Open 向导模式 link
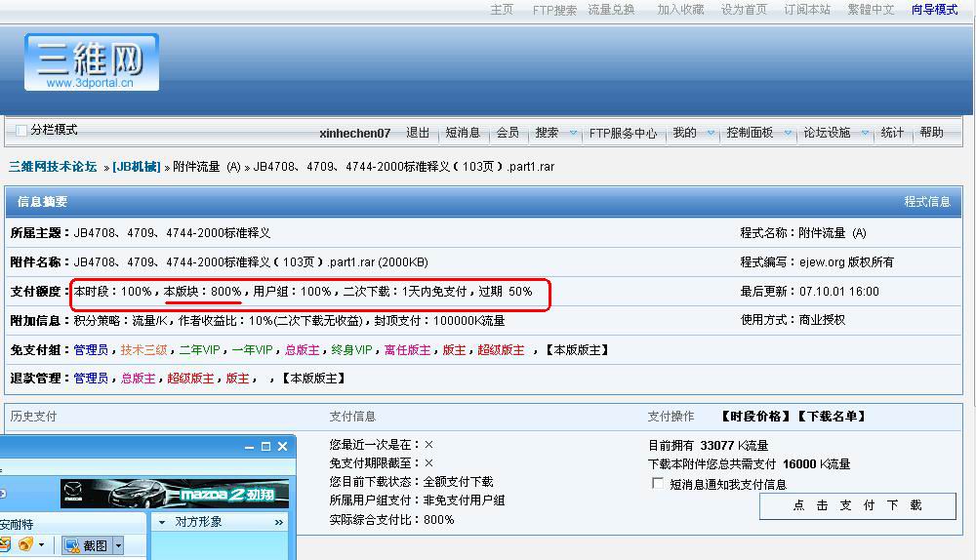The width and height of the screenshot is (976, 560). (934, 10)
